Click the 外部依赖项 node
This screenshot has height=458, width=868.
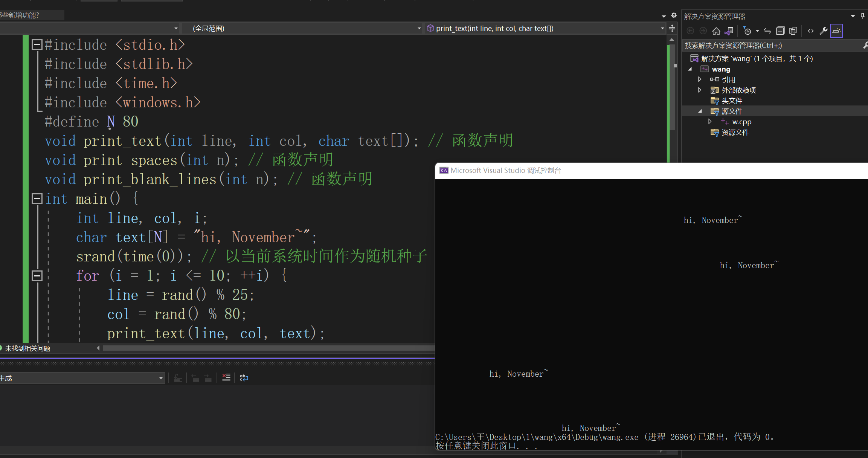coord(738,90)
